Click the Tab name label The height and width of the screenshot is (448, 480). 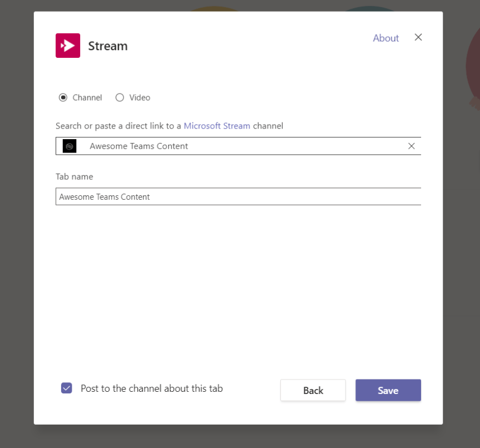74,176
